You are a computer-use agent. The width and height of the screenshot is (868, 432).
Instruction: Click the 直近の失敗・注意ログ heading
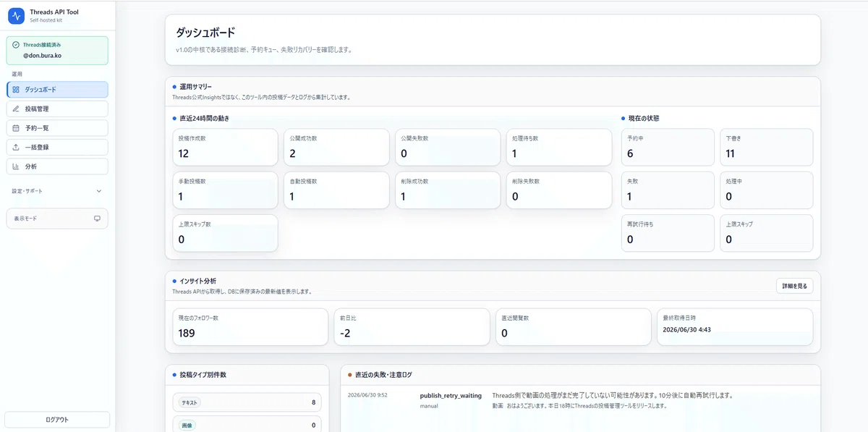coord(383,375)
